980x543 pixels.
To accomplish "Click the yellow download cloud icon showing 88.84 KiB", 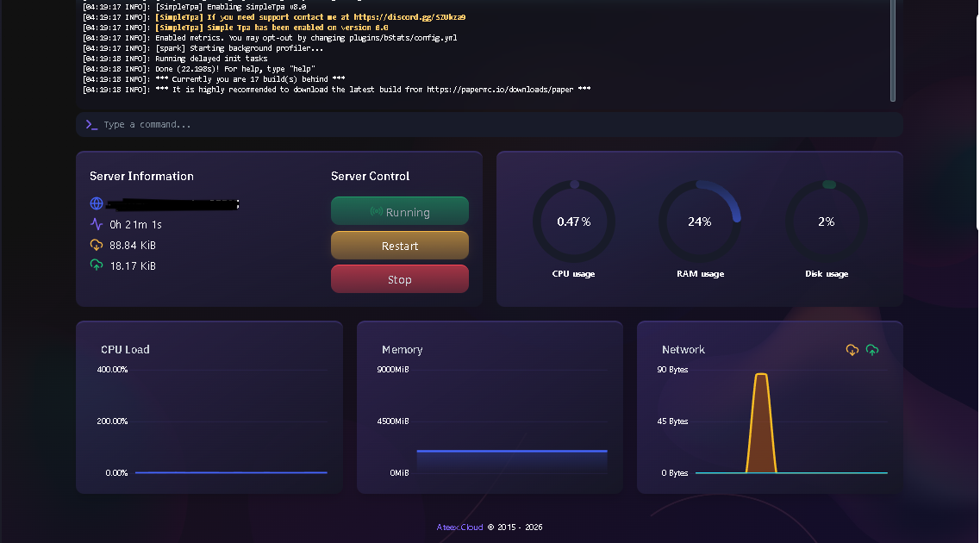I will [95, 244].
